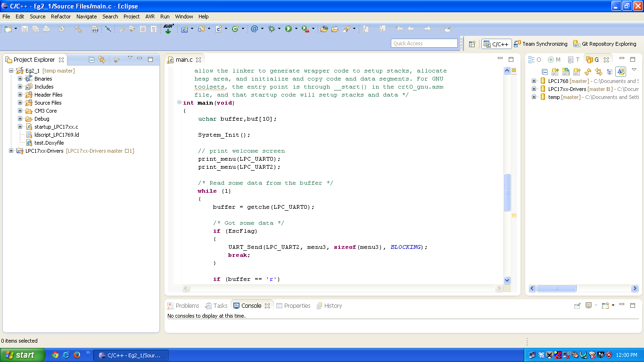Click the green Run button in the toolbar
The image size is (644, 362).
[x=289, y=29]
